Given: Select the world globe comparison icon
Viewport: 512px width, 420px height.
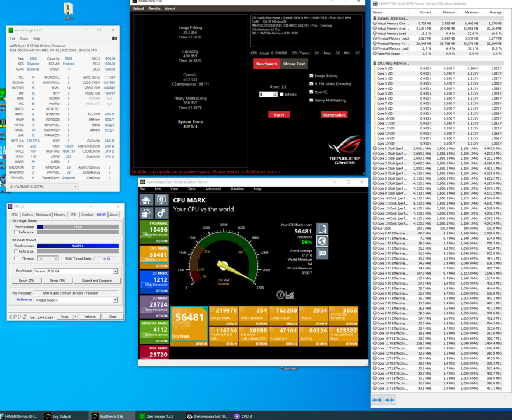Looking at the screenshot, I should pos(322,241).
